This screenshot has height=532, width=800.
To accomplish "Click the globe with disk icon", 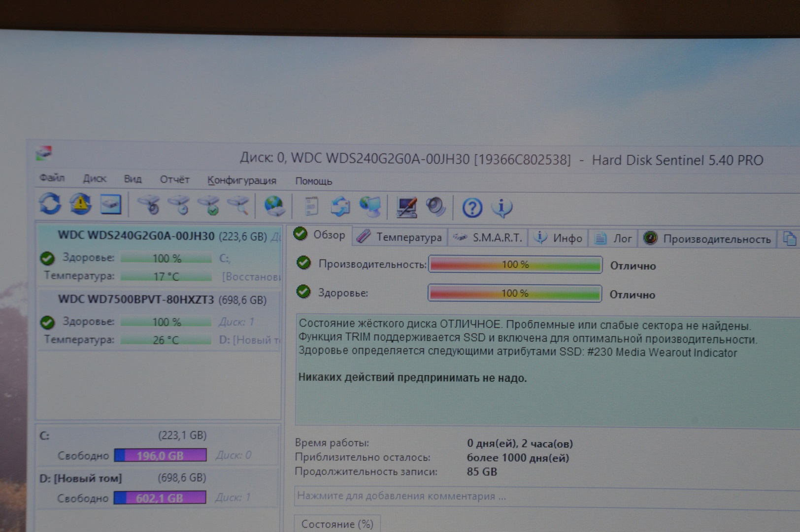I will pos(274,206).
